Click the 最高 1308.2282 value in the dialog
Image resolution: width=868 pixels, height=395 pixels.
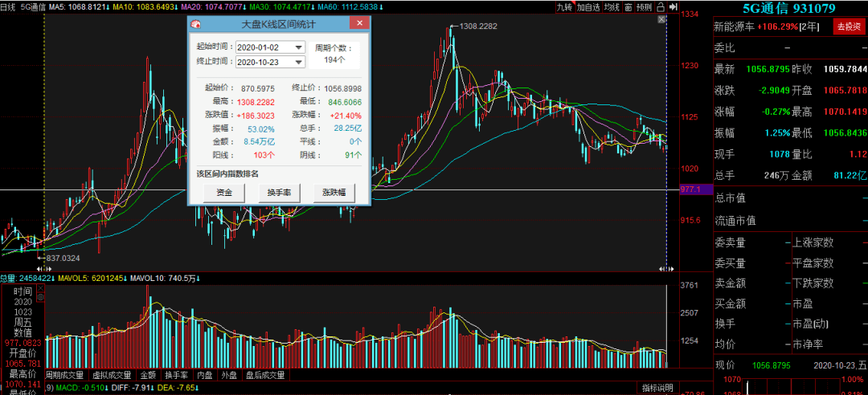pos(256,102)
